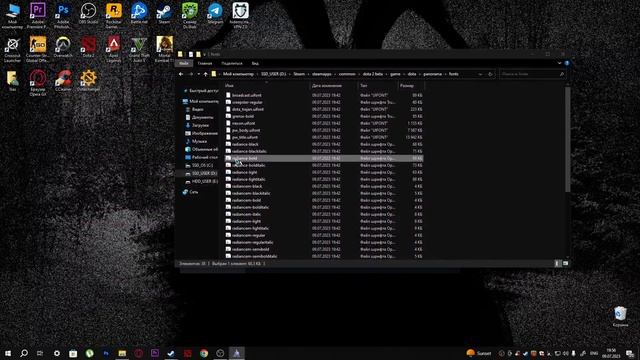Open the address bar history dropdown
Viewport: 640px width, 360px height.
(480, 74)
